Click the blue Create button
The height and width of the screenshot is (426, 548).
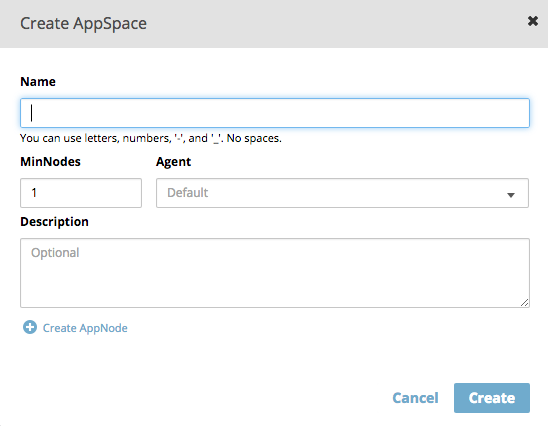coord(492,398)
